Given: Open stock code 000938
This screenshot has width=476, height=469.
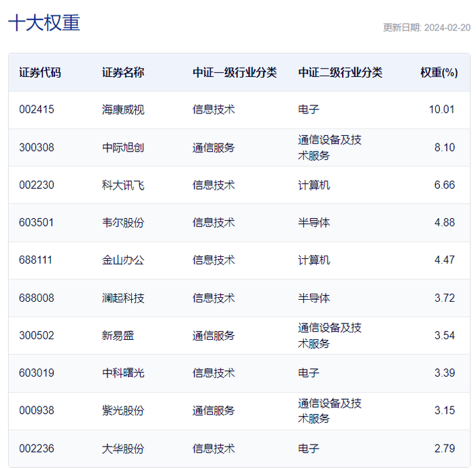Looking at the screenshot, I should [x=37, y=411].
